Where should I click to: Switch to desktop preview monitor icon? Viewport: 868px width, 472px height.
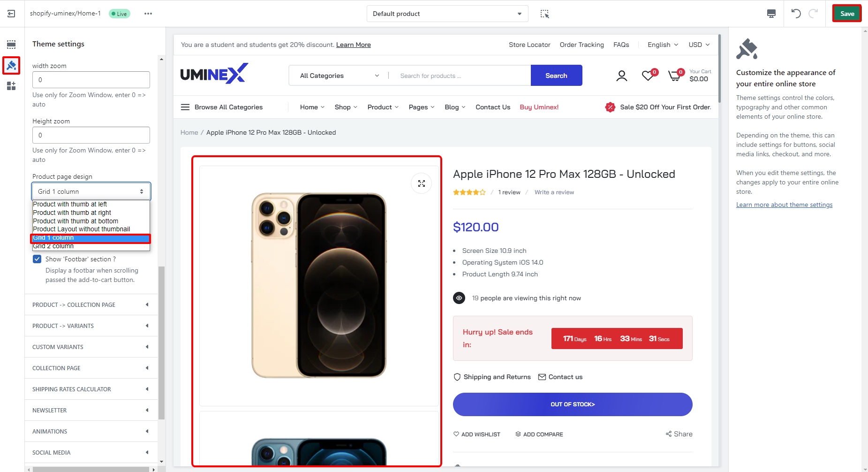coord(771,14)
